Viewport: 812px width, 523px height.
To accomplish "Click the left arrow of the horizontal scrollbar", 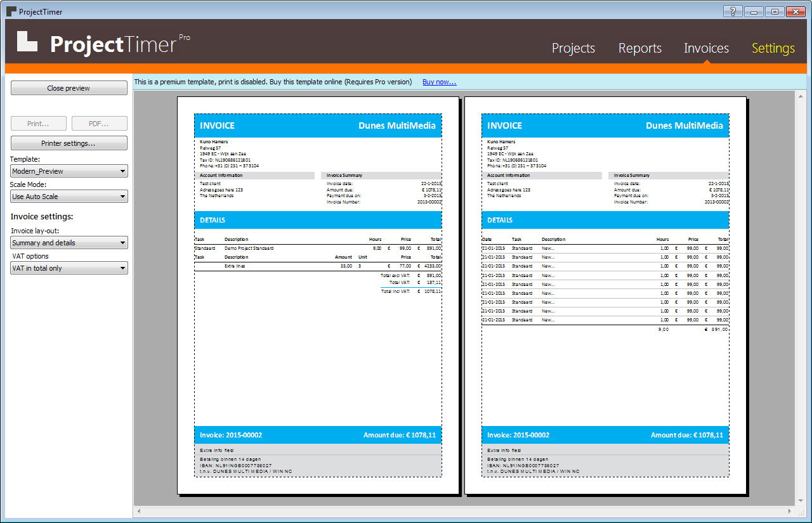I will click(138, 511).
